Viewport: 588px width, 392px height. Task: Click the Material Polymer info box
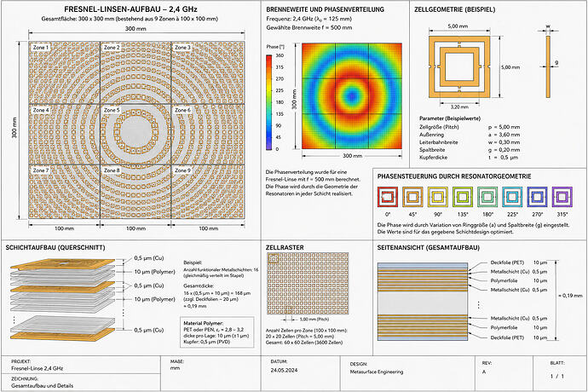(x=217, y=332)
